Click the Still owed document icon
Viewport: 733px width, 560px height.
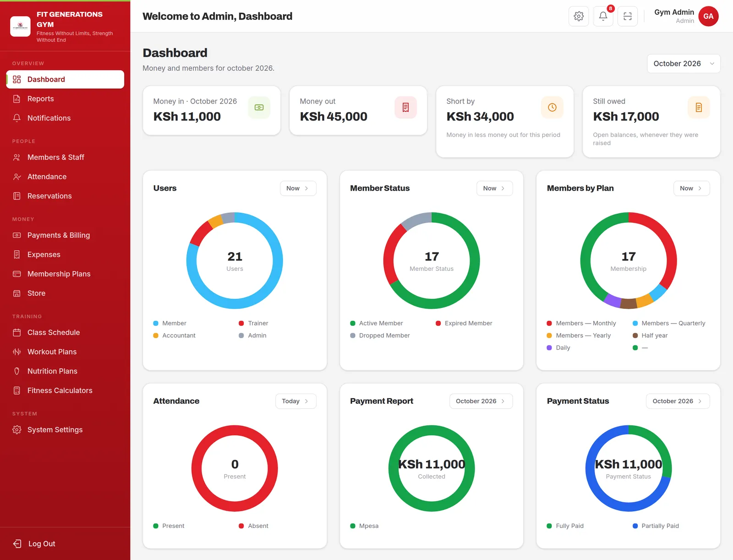(x=699, y=107)
